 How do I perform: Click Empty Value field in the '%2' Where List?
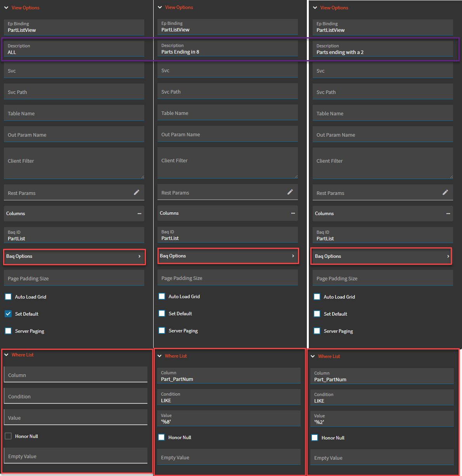[x=382, y=457]
